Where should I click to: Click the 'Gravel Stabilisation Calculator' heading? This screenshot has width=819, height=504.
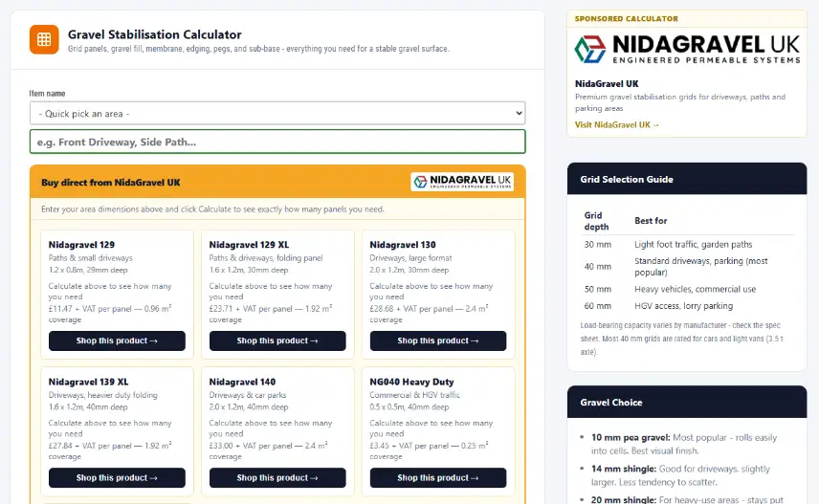pos(155,34)
